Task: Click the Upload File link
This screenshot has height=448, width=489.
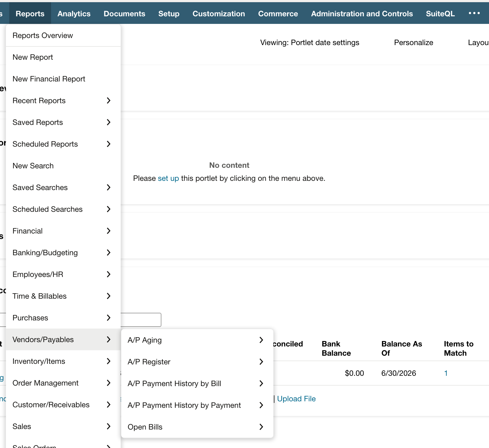Action: point(296,399)
